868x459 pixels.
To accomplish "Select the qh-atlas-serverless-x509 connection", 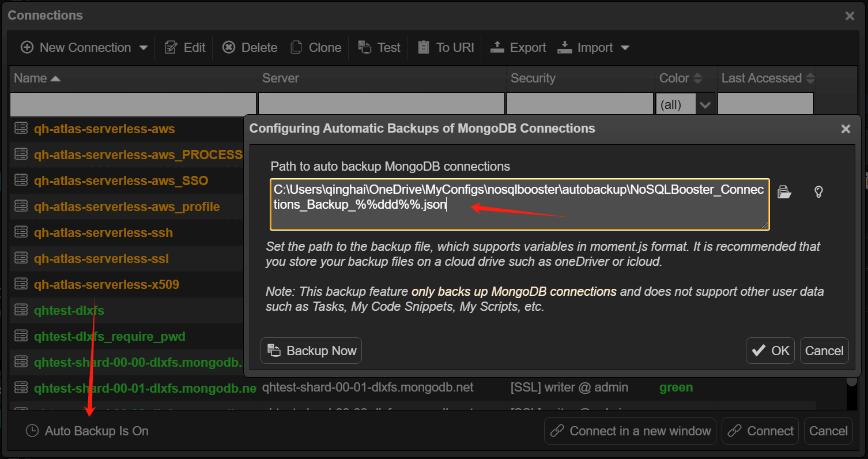I will (107, 284).
